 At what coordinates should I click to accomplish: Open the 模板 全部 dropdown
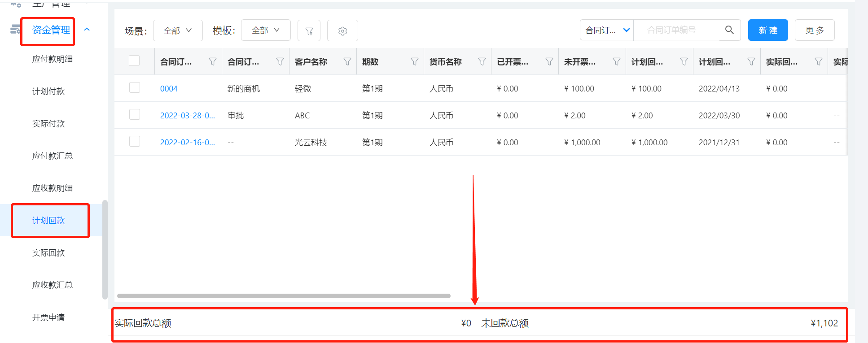[266, 30]
